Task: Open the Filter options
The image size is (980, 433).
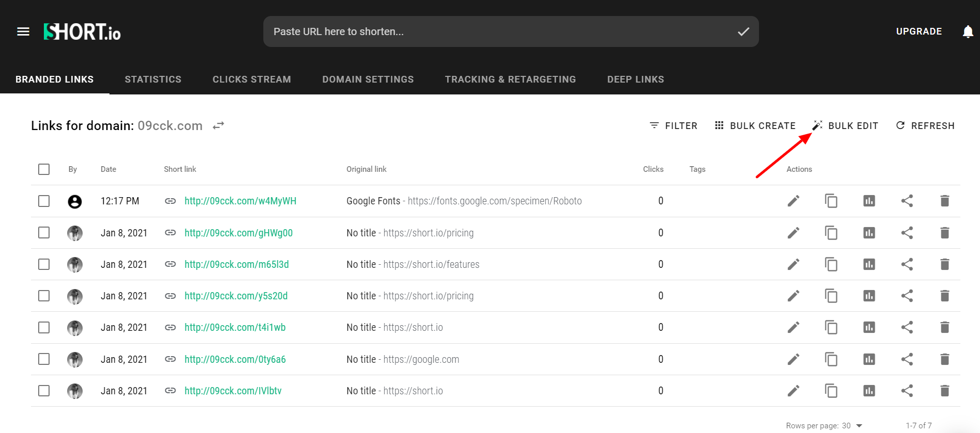Action: (x=673, y=125)
